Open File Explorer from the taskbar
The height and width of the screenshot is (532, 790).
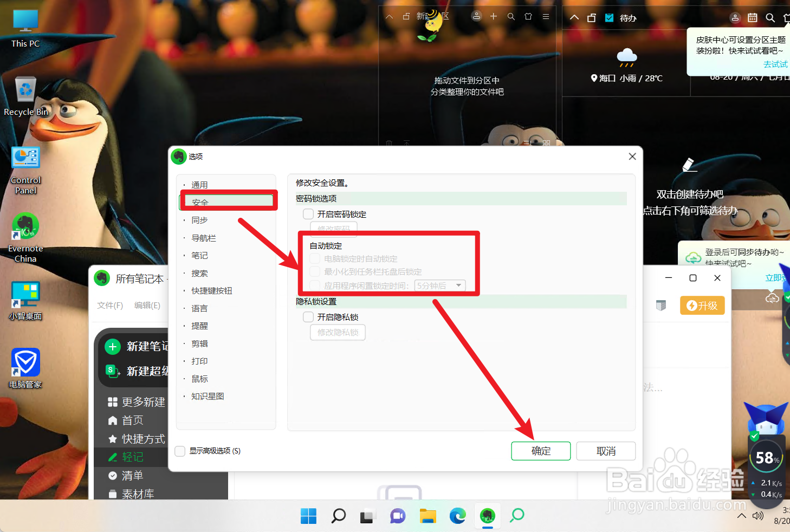pos(428,516)
